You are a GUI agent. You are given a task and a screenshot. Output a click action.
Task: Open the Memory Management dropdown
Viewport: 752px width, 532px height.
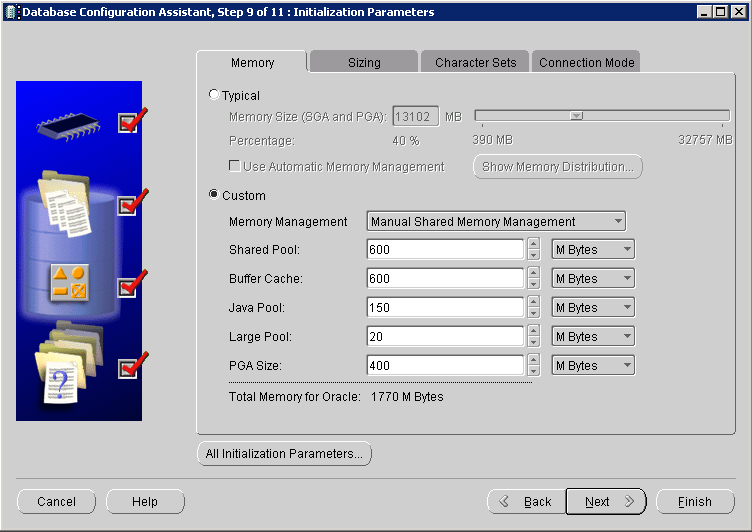click(496, 221)
